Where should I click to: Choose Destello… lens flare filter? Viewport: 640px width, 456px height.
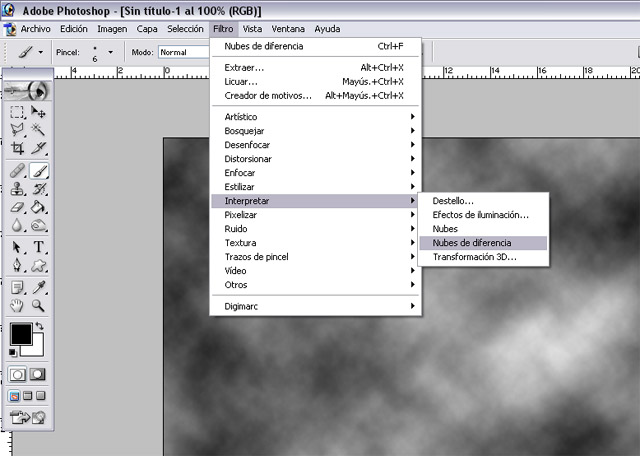click(x=483, y=201)
